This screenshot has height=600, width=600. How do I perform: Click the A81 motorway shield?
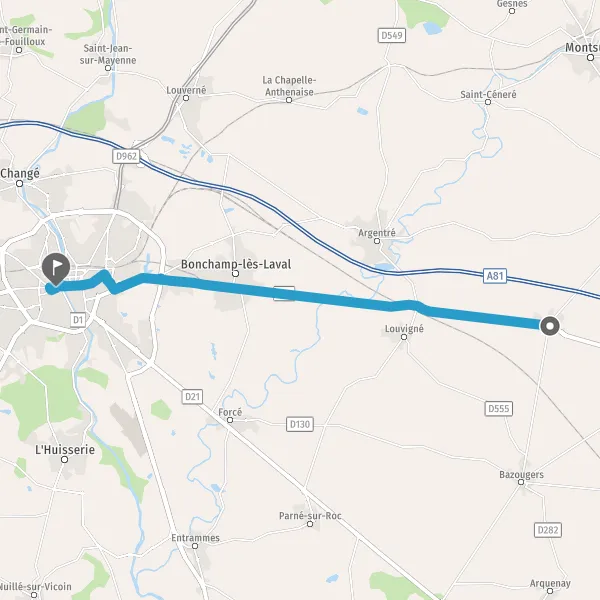[x=495, y=276]
